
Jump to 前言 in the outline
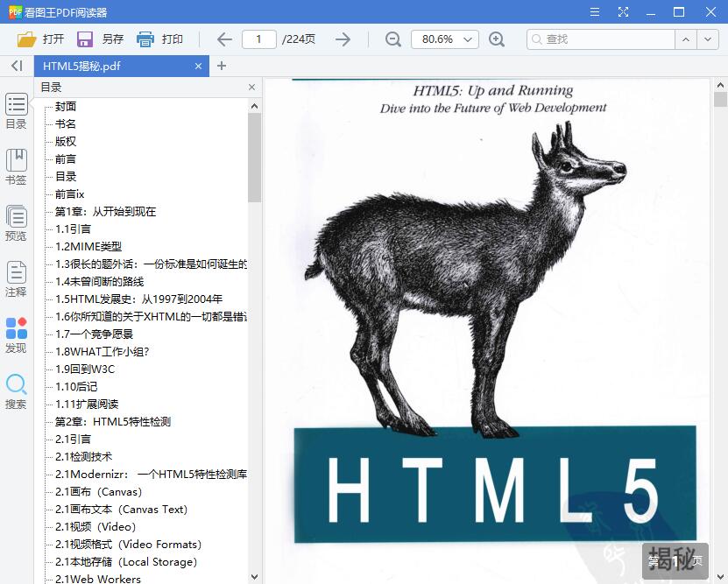66,159
